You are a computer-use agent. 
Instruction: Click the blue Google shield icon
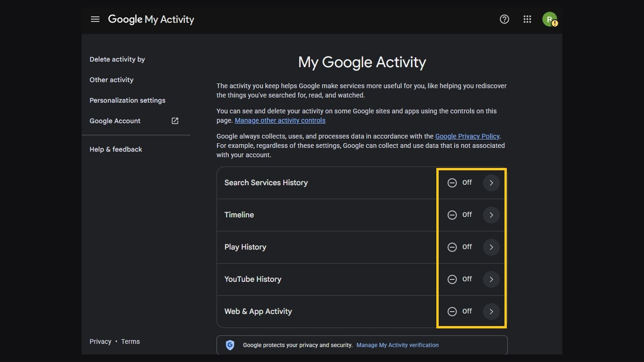(230, 345)
